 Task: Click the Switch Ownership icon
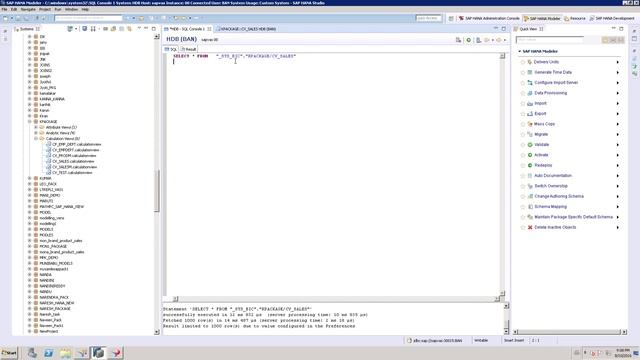pyautogui.click(x=530, y=186)
